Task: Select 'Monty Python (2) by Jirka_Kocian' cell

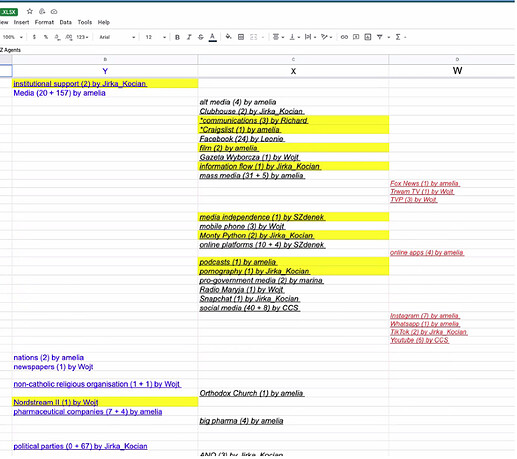Action: [293, 235]
